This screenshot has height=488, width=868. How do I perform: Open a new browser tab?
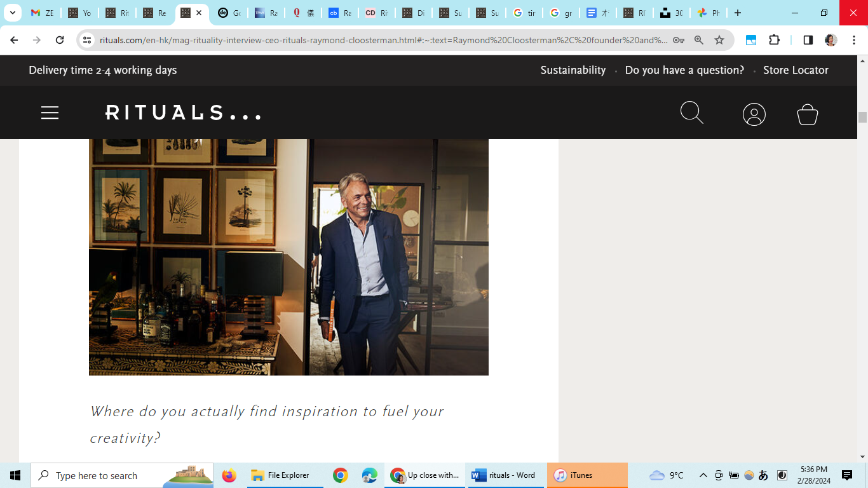[x=737, y=13]
